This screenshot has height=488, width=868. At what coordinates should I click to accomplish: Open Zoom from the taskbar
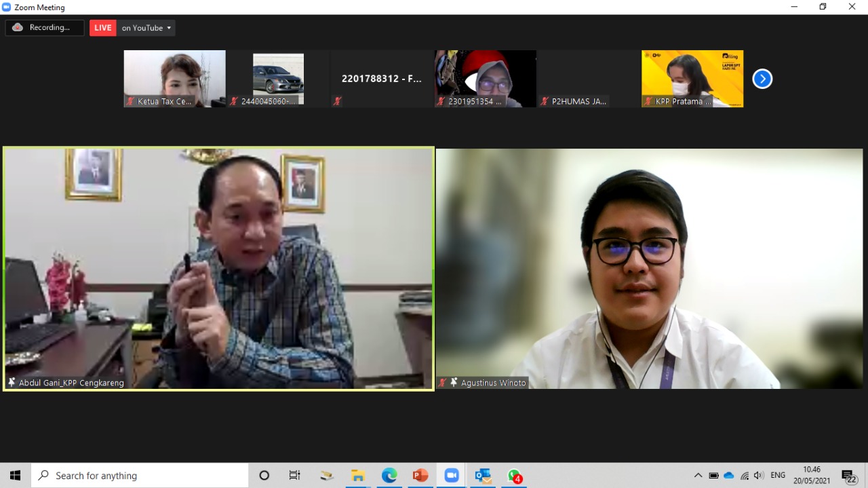coord(452,476)
